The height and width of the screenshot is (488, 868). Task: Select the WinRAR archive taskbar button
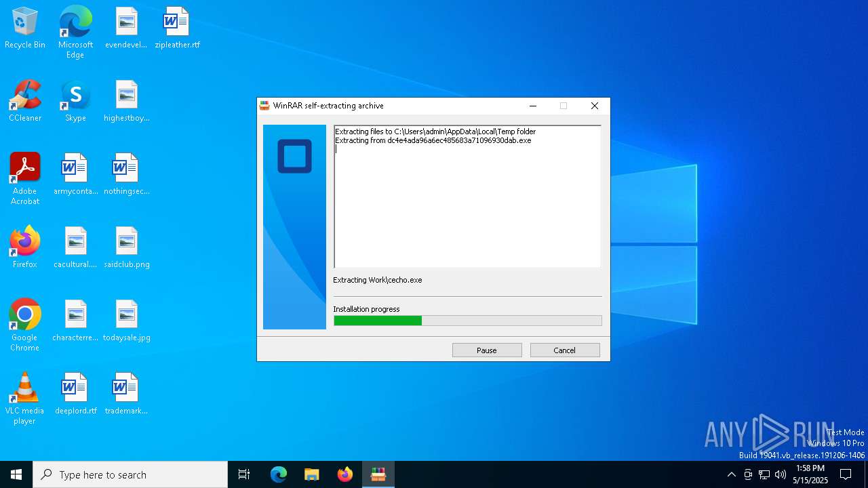378,474
